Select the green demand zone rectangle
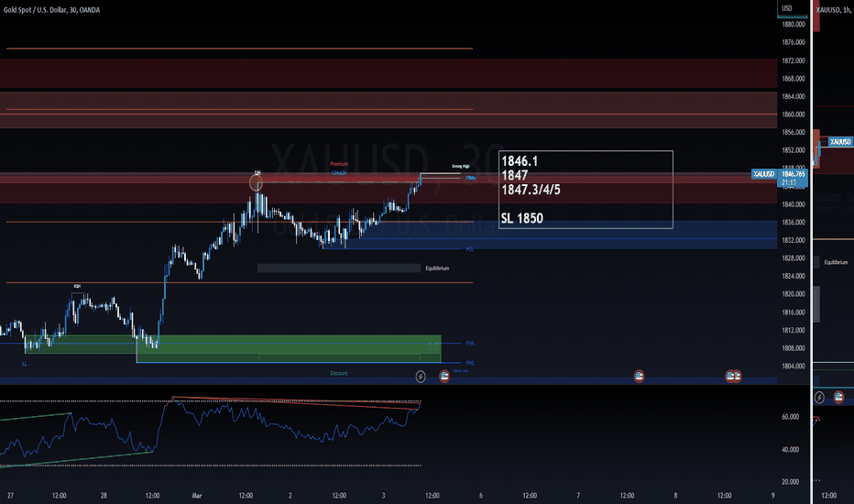This screenshot has height=504, width=854. tap(289, 348)
